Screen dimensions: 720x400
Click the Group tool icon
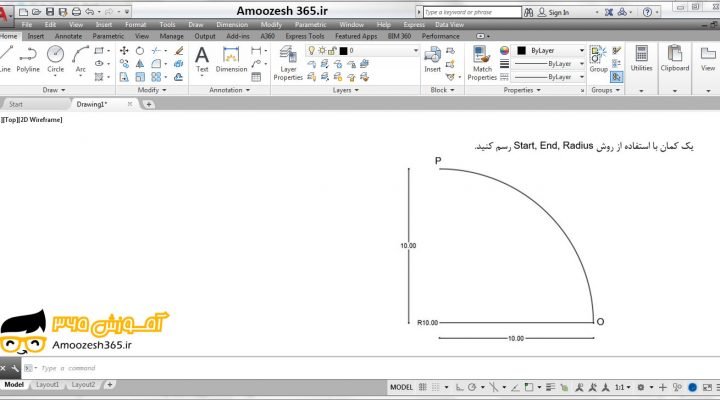pos(598,60)
